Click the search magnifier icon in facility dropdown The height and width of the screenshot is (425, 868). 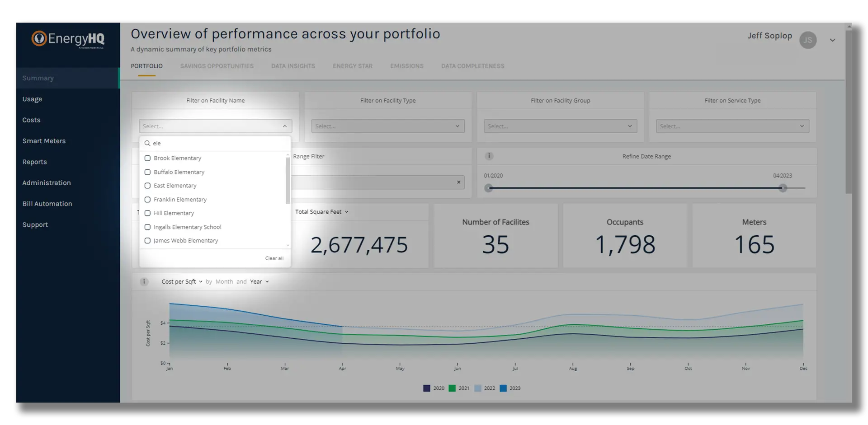[147, 143]
